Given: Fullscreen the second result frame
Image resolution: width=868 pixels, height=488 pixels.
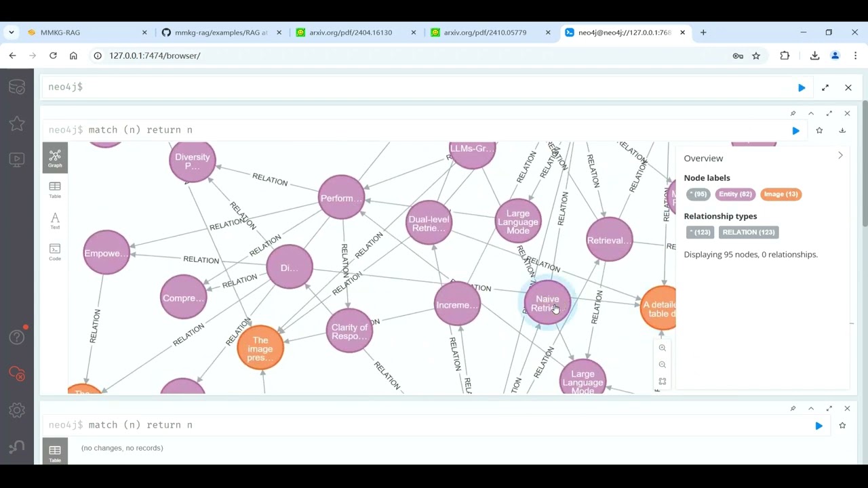Looking at the screenshot, I should [x=829, y=409].
